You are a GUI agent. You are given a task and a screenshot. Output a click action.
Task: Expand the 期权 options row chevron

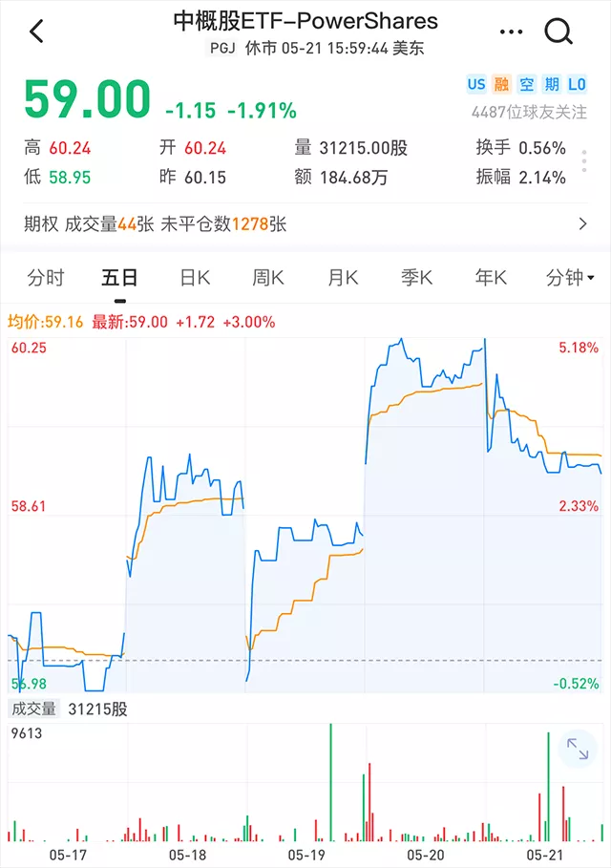(x=582, y=223)
